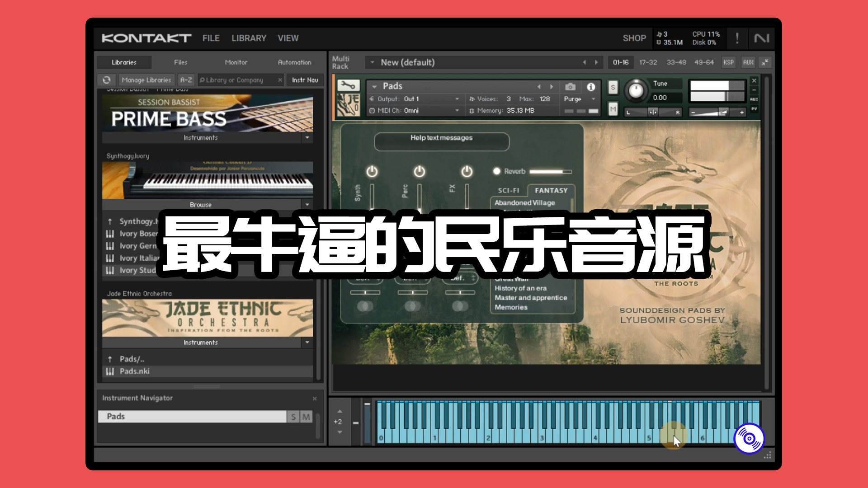The width and height of the screenshot is (868, 488).
Task: Sort libraries with A-Z button
Action: [x=186, y=80]
